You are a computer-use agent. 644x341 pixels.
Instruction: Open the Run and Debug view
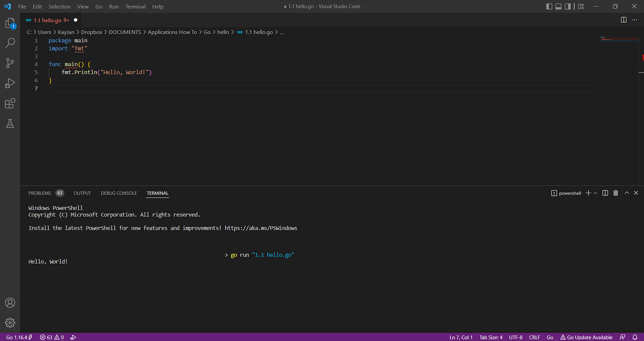click(x=10, y=83)
